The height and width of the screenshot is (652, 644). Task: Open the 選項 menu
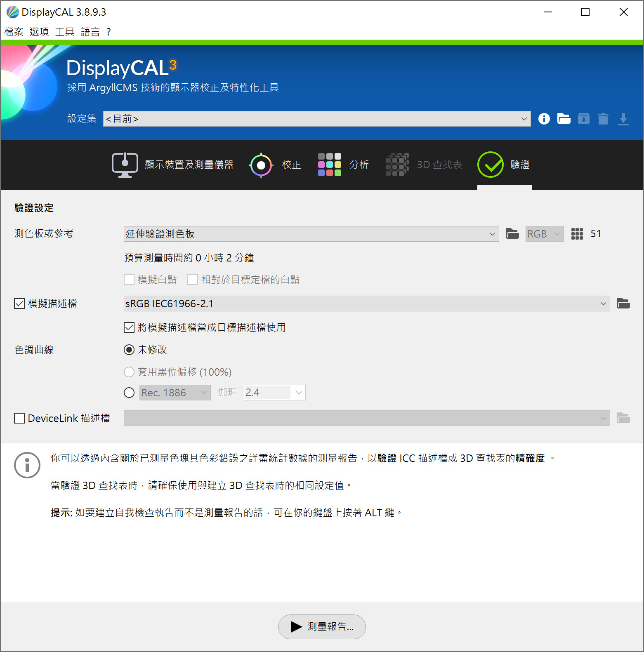(40, 32)
